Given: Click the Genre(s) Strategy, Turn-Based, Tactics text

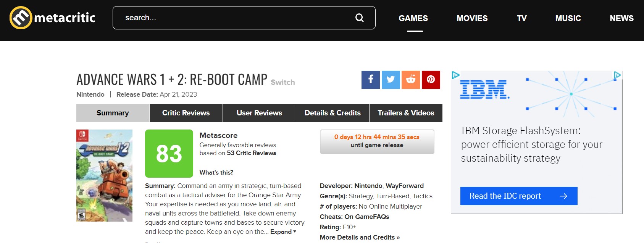Looking at the screenshot, I should 376,196.
